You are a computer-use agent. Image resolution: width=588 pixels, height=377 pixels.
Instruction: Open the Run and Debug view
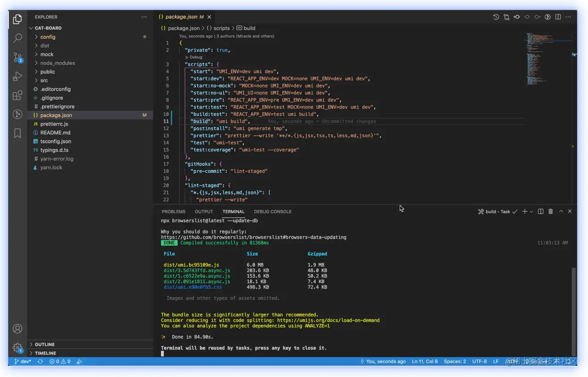17,76
